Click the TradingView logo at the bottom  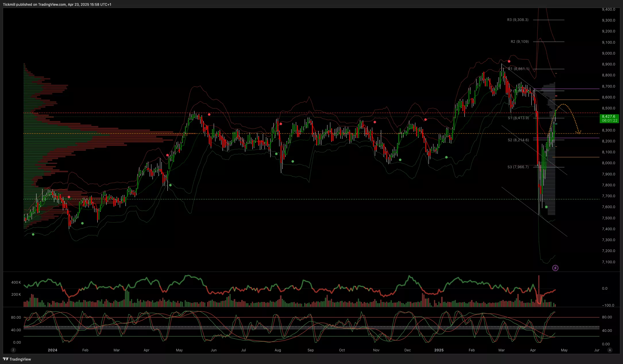click(17, 359)
